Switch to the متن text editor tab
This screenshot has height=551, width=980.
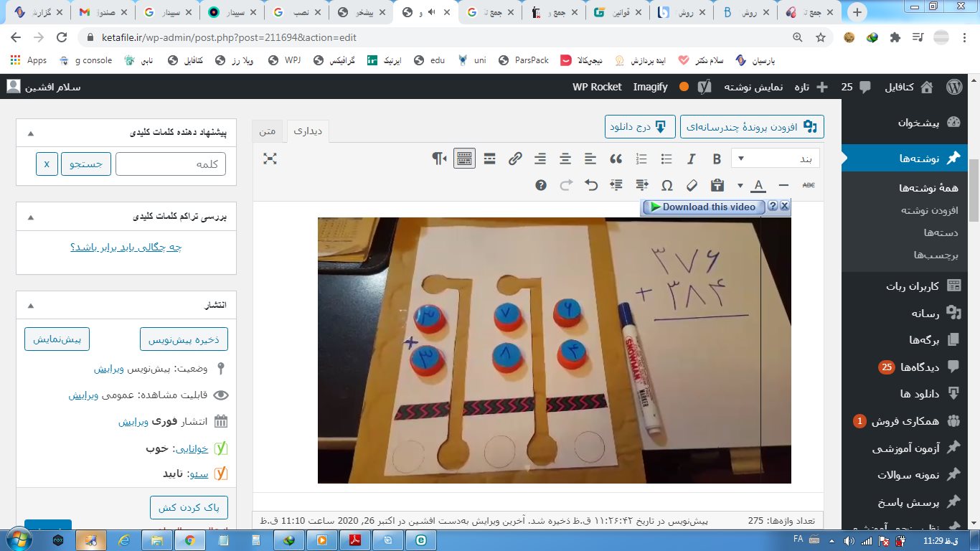(x=268, y=131)
